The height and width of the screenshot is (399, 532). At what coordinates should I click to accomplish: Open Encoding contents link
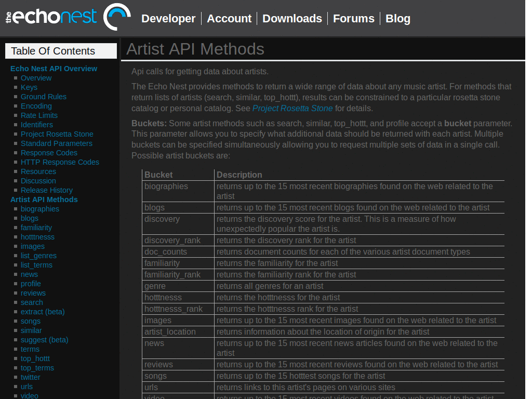tap(36, 106)
